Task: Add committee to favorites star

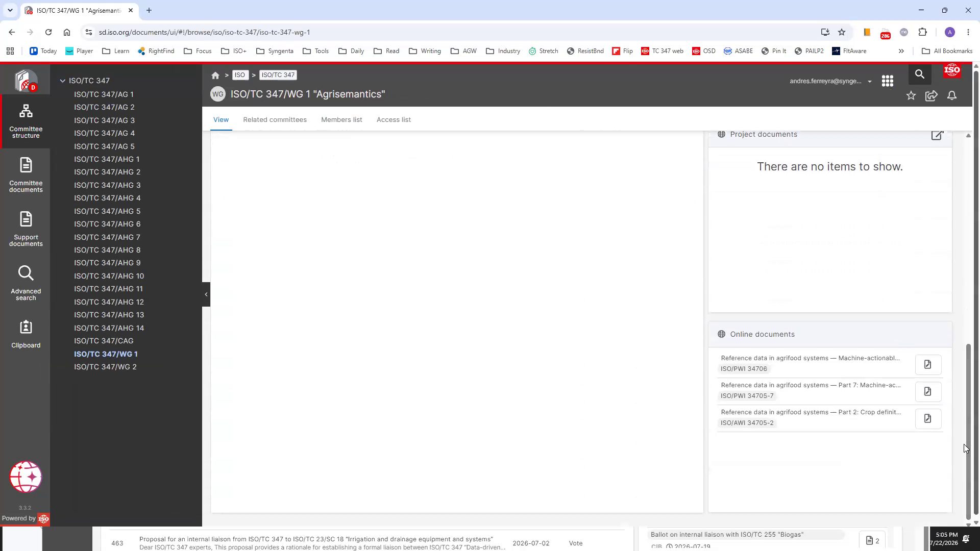Action: click(911, 95)
